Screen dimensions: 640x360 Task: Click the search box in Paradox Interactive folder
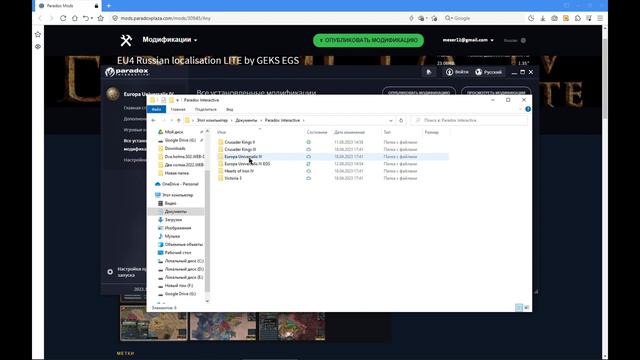point(469,120)
